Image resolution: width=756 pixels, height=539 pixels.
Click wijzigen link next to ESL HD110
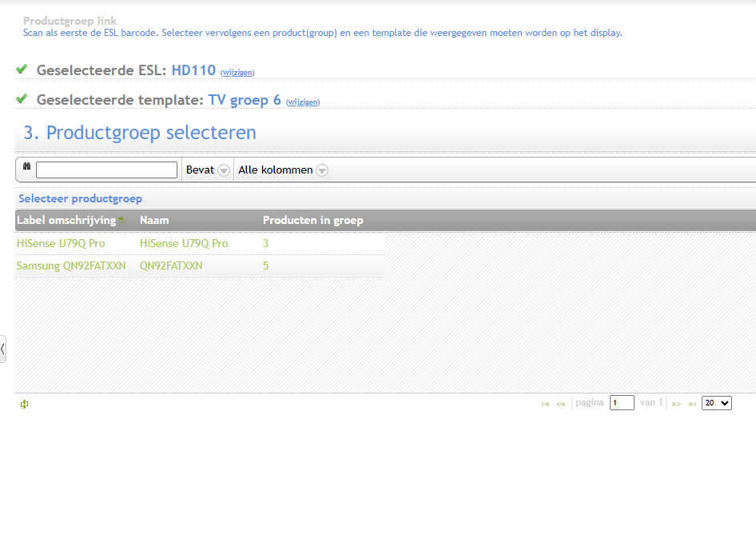[237, 73]
